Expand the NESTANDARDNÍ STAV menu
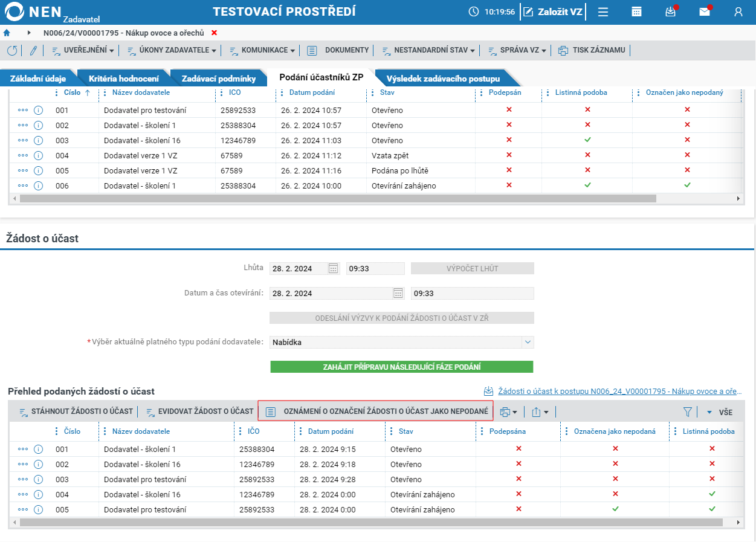 [x=428, y=50]
